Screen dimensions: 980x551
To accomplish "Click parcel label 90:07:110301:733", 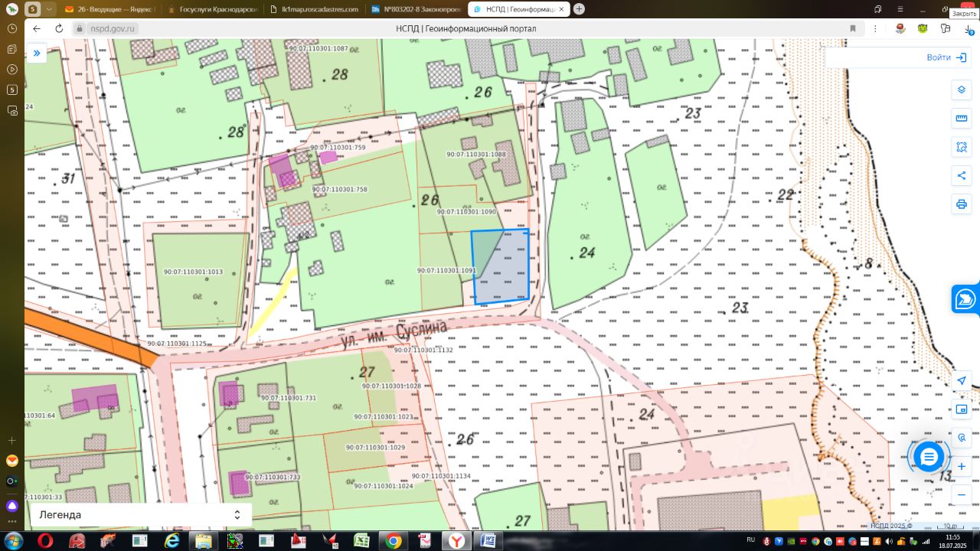I will click(273, 477).
